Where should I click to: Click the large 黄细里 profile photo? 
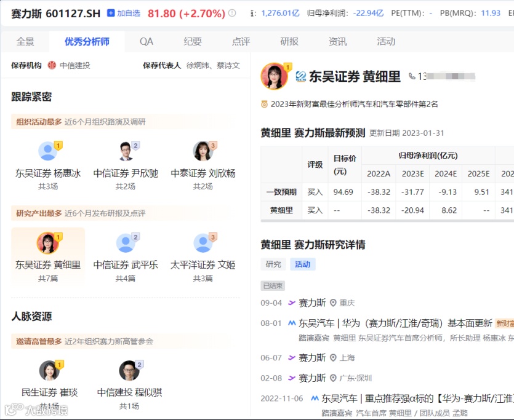point(275,76)
